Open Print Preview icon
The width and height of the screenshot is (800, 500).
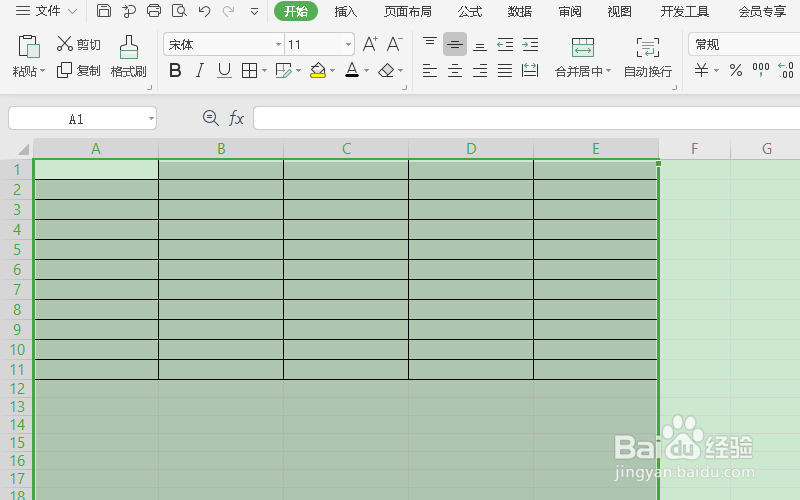pyautogui.click(x=179, y=11)
